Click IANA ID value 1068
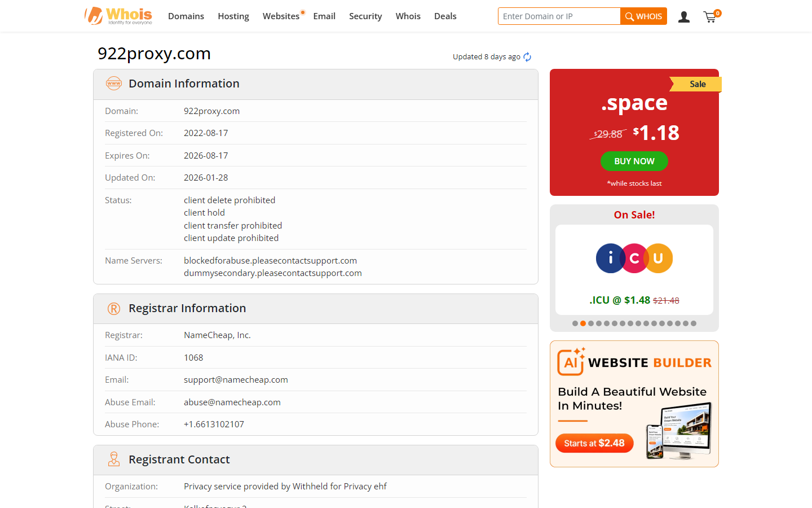The height and width of the screenshot is (508, 812). click(193, 358)
